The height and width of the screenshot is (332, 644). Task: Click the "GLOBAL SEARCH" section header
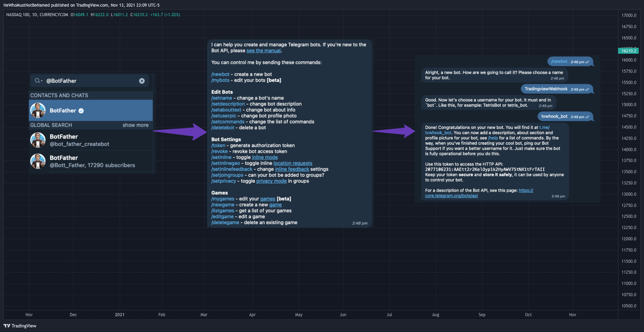[51, 125]
